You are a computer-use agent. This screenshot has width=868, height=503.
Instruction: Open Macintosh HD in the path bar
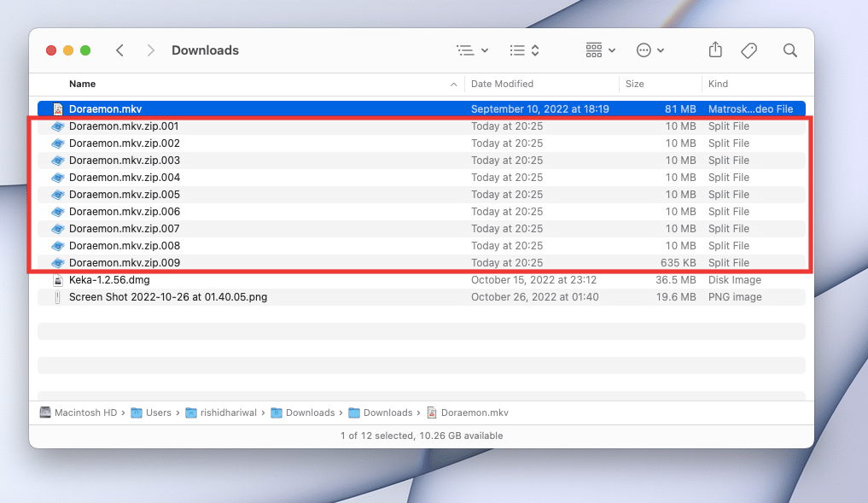(x=79, y=412)
